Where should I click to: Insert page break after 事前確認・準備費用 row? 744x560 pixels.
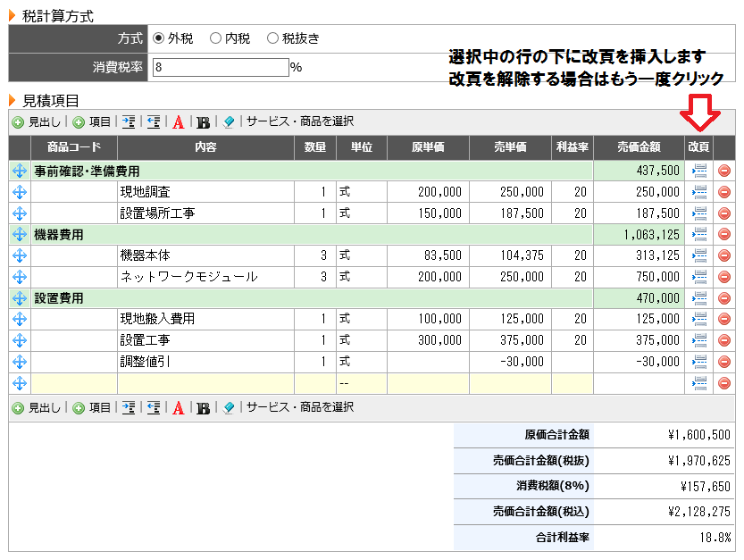point(699,171)
